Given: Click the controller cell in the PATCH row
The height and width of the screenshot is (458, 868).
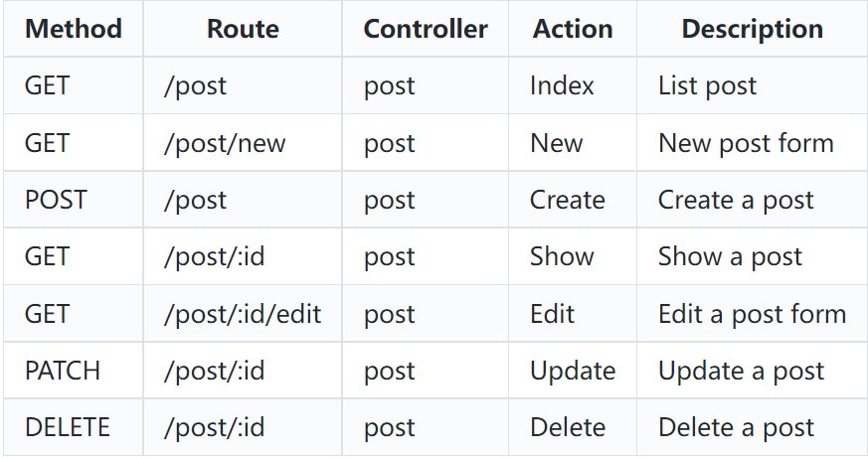Looking at the screenshot, I should tap(426, 371).
